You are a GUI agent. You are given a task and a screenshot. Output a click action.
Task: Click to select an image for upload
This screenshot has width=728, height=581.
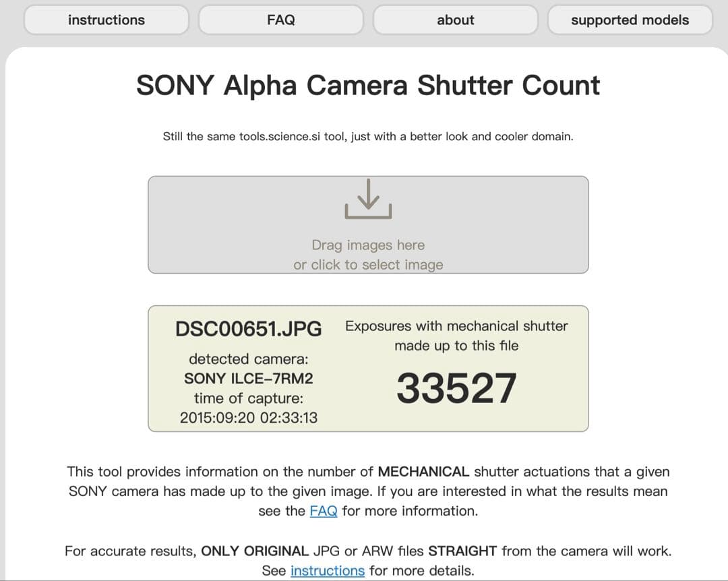[x=368, y=264]
